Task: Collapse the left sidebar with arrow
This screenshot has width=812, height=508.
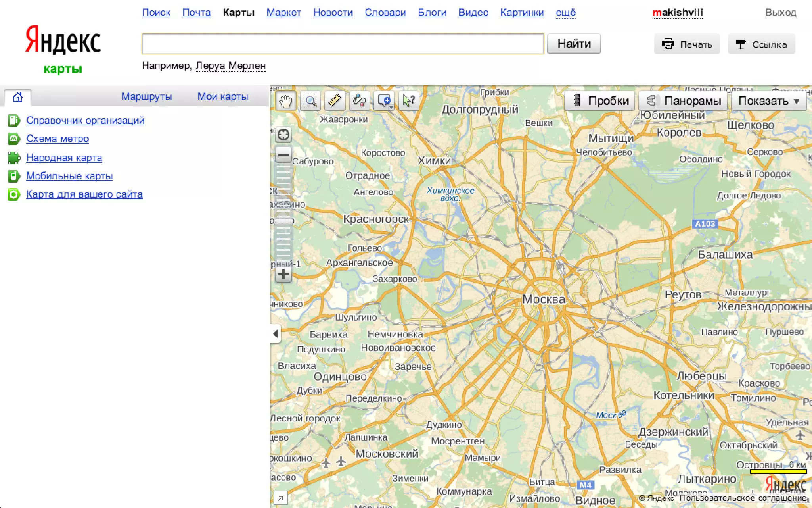Action: coord(275,334)
